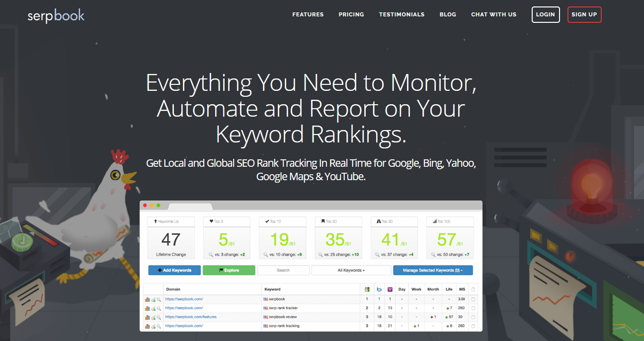Select checkbox on serpbook review row
644x341 pixels.
click(x=473, y=317)
